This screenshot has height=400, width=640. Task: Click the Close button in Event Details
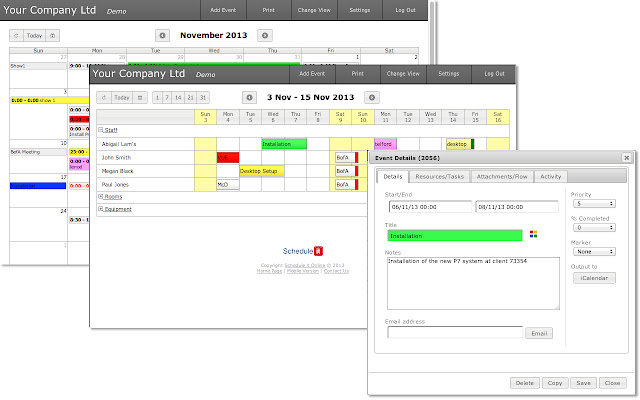click(612, 383)
